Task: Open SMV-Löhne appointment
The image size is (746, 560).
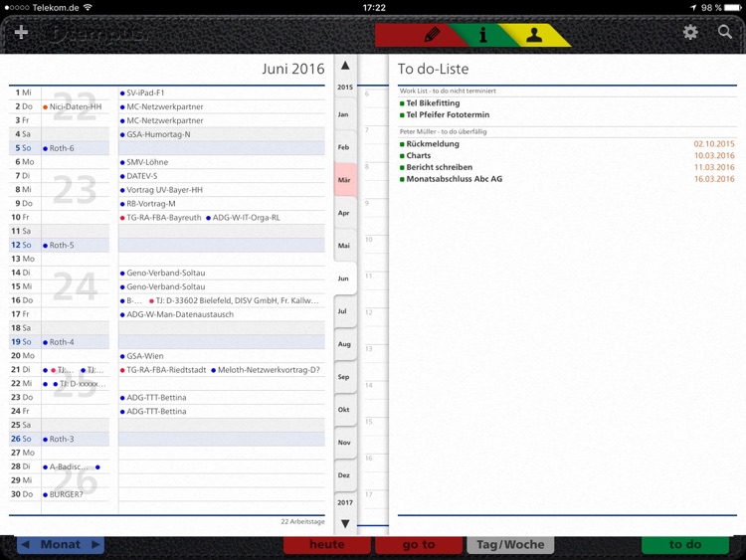Action: (x=144, y=162)
